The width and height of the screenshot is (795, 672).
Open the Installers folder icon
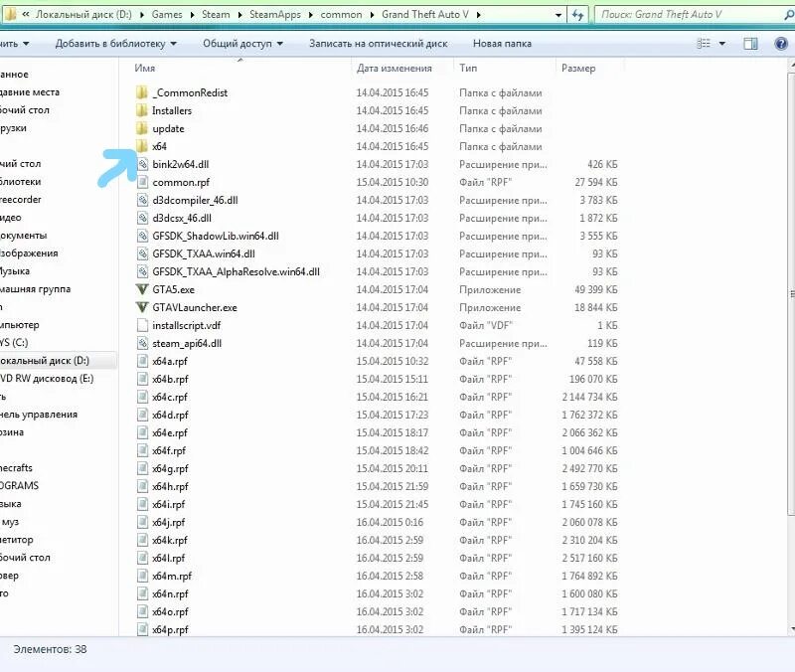(x=142, y=110)
